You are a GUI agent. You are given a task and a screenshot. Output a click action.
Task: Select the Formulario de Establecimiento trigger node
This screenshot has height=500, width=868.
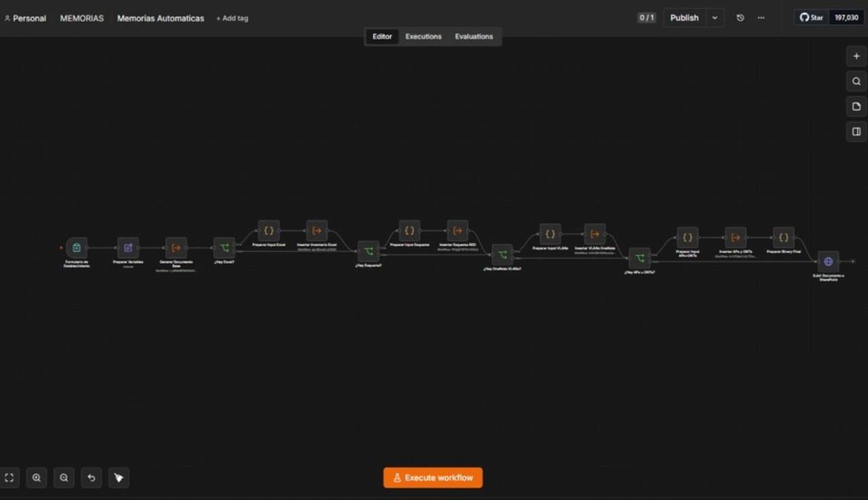point(77,248)
